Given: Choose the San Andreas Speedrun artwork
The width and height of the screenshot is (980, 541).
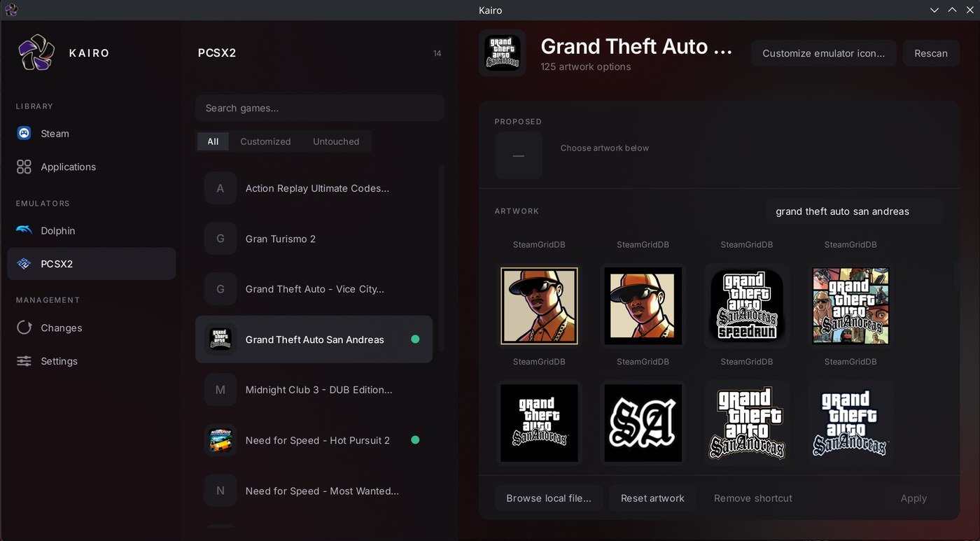Looking at the screenshot, I should [747, 306].
